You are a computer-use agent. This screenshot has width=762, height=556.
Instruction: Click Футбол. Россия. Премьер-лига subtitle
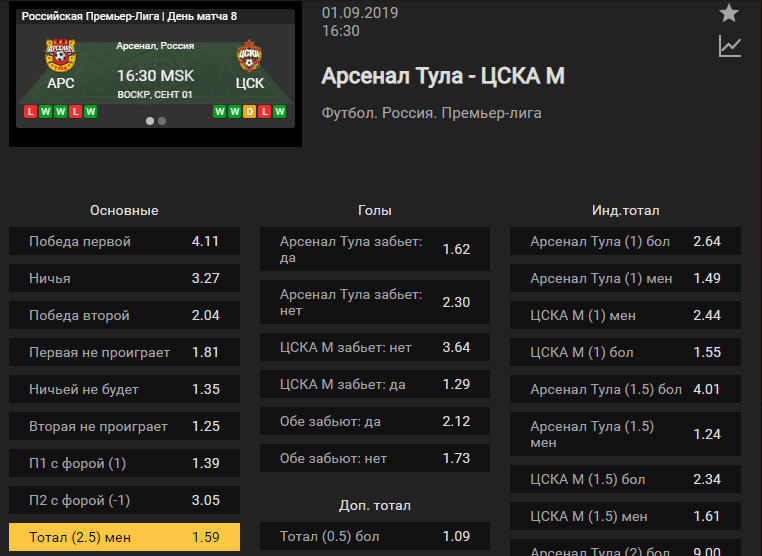[x=431, y=113]
